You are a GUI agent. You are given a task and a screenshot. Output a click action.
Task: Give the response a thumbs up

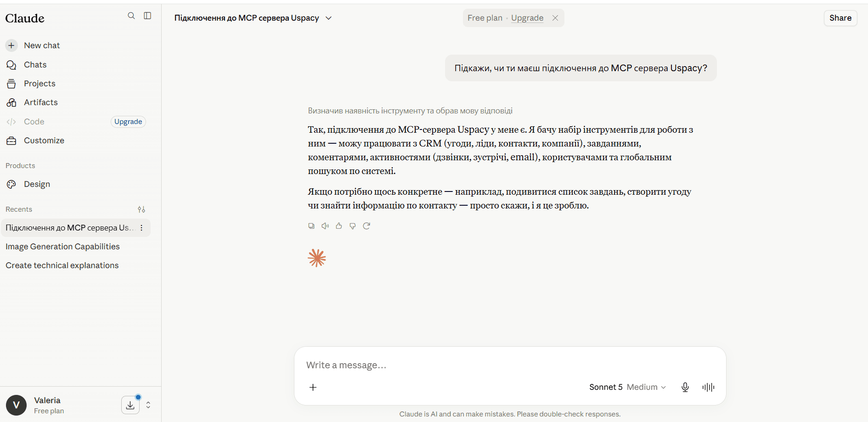point(339,226)
